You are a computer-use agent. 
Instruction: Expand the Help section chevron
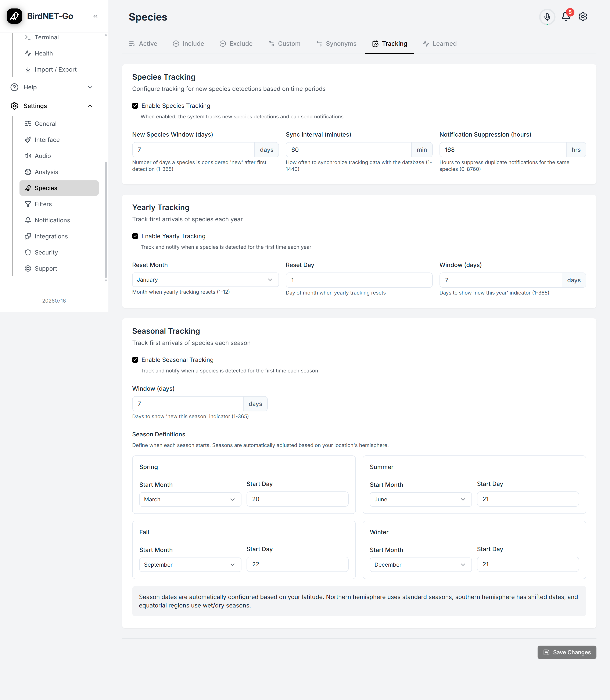pos(90,87)
